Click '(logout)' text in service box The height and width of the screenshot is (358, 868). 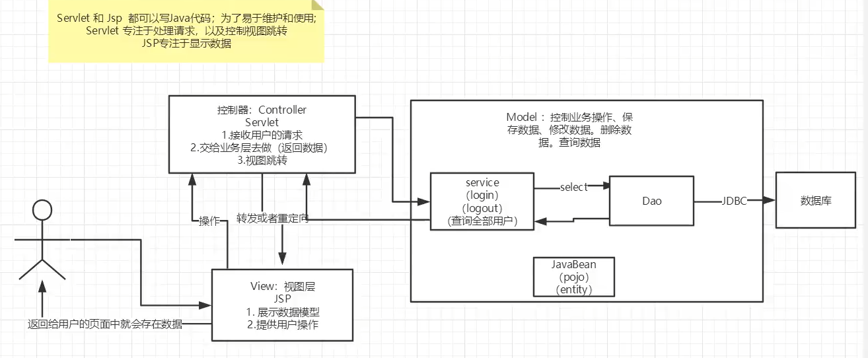482,208
